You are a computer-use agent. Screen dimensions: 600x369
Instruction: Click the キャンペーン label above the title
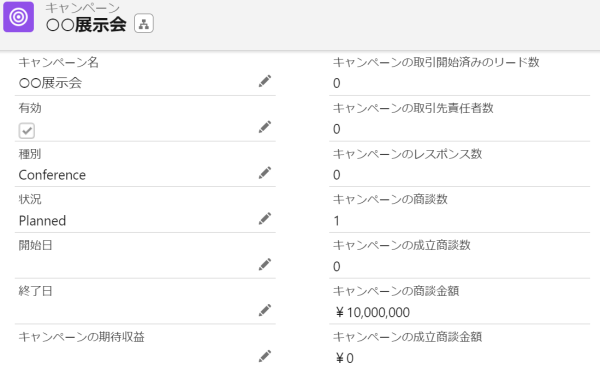coord(83,8)
